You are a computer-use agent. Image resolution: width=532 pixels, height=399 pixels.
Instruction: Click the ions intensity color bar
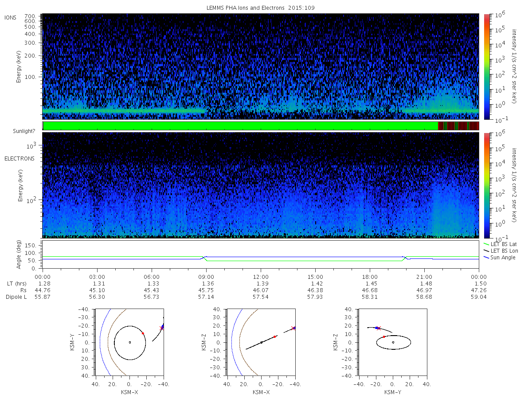point(486,66)
